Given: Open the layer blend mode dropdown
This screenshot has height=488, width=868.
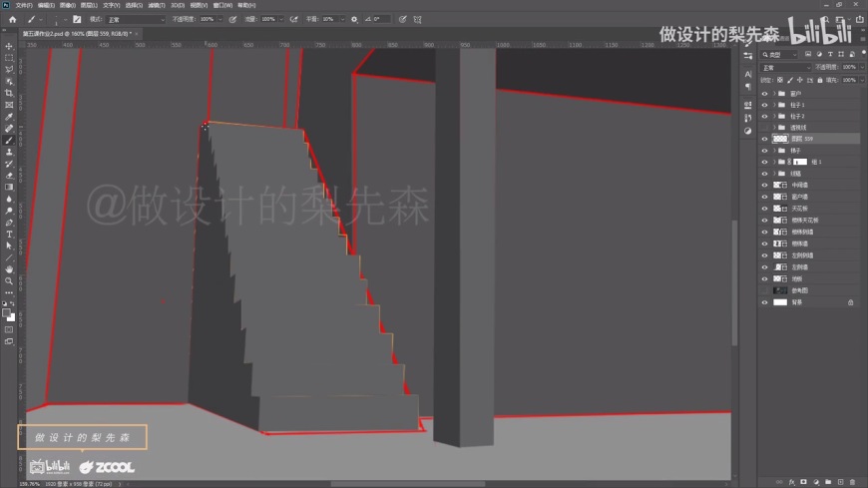Looking at the screenshot, I should click(786, 68).
